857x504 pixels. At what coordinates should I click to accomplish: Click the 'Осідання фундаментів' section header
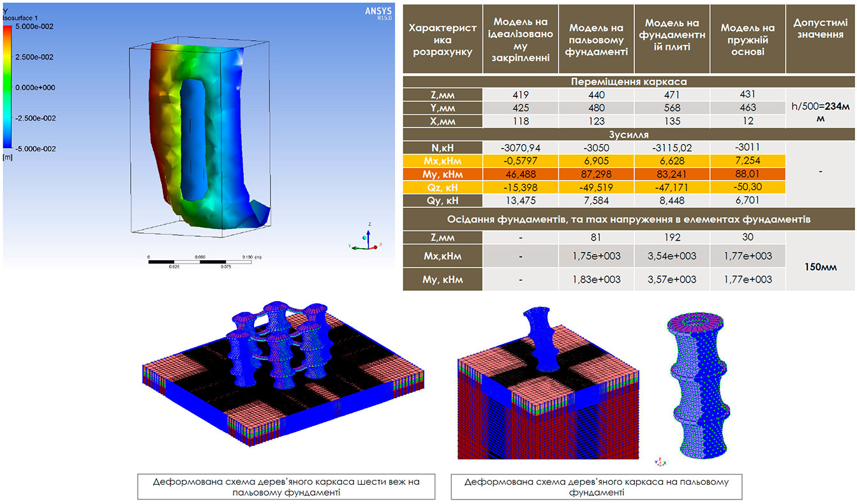click(x=629, y=219)
